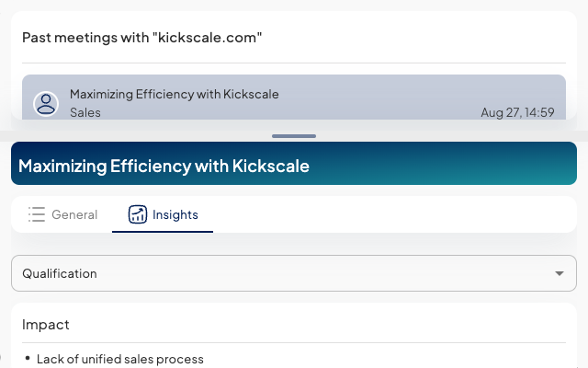Image resolution: width=588 pixels, height=368 pixels.
Task: Open the Qualification combo box
Action: click(294, 273)
